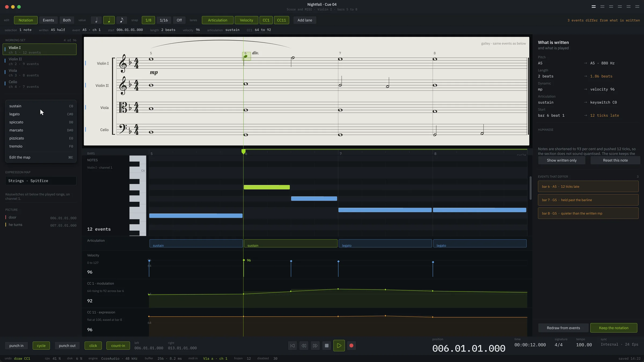Image resolution: width=644 pixels, height=362 pixels.
Task: Choose sustain articulation from the menu
Action: [x=41, y=106]
